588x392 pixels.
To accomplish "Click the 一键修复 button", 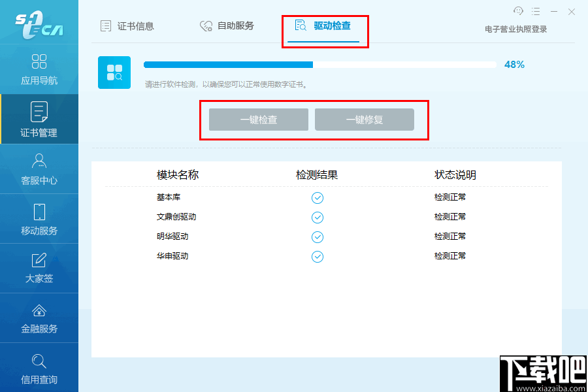I will [x=365, y=120].
